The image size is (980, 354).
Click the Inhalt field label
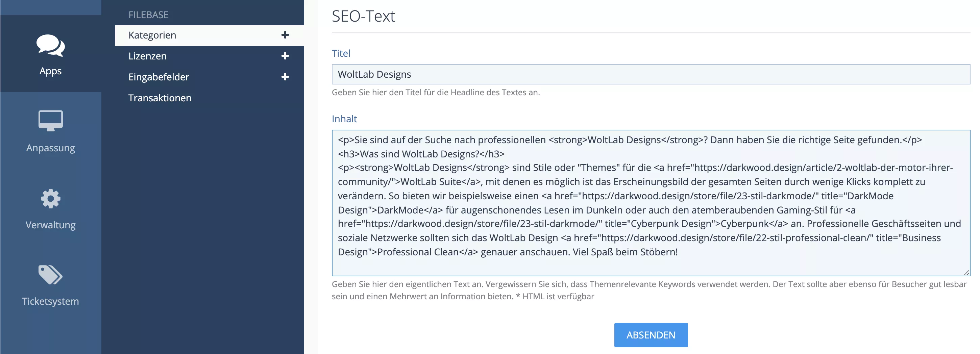pos(344,119)
